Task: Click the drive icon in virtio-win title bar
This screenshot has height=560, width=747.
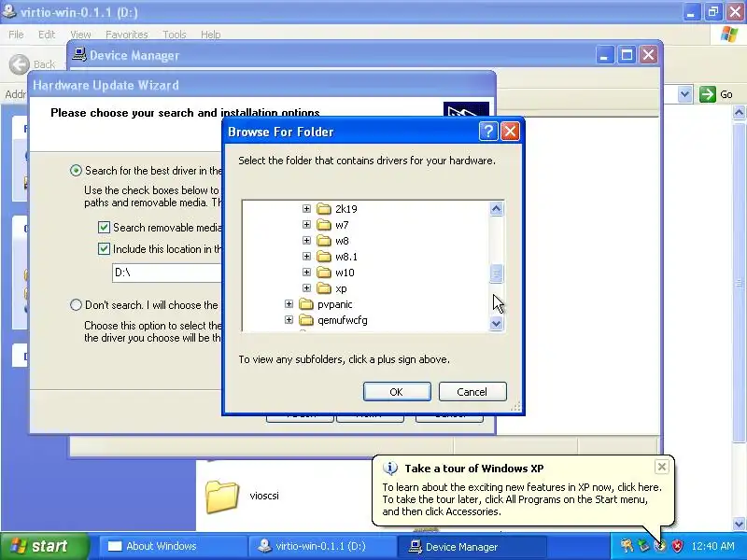Action: pos(9,11)
